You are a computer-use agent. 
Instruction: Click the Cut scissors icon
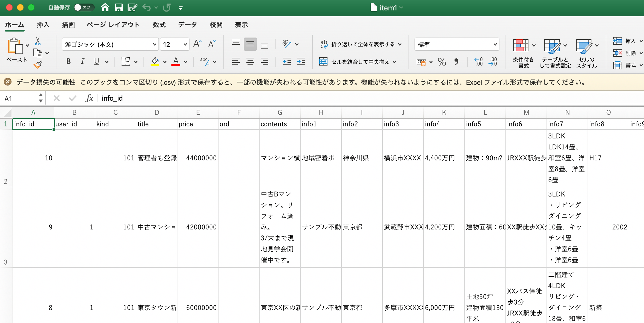pos(38,41)
